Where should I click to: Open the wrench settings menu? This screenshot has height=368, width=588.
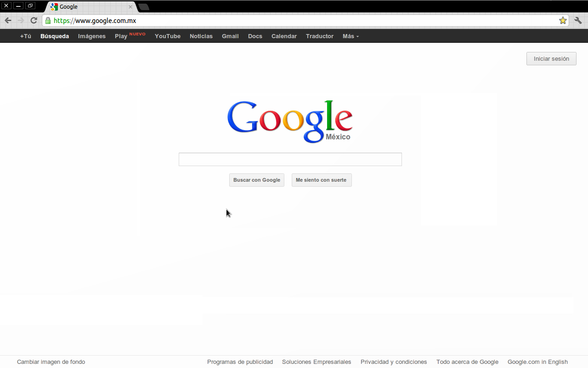tap(578, 20)
